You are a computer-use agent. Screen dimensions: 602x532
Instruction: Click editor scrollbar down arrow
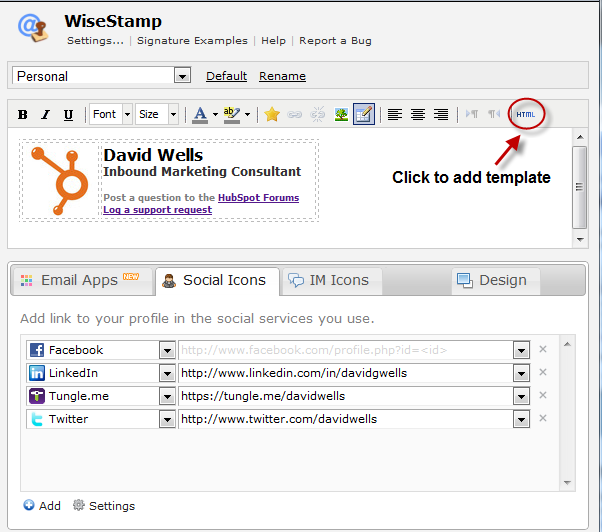point(580,240)
